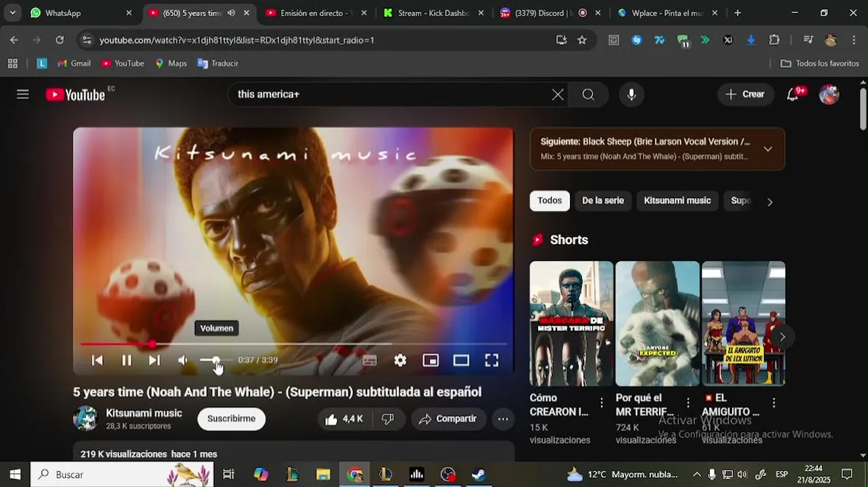
Task: Mute the video with speaker icon
Action: click(x=183, y=361)
